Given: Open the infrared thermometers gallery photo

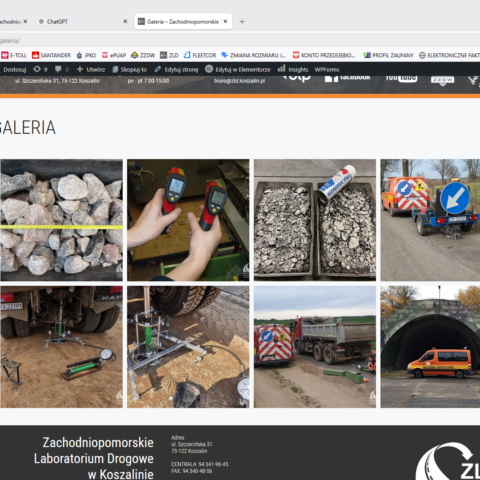Looking at the screenshot, I should click(x=188, y=220).
